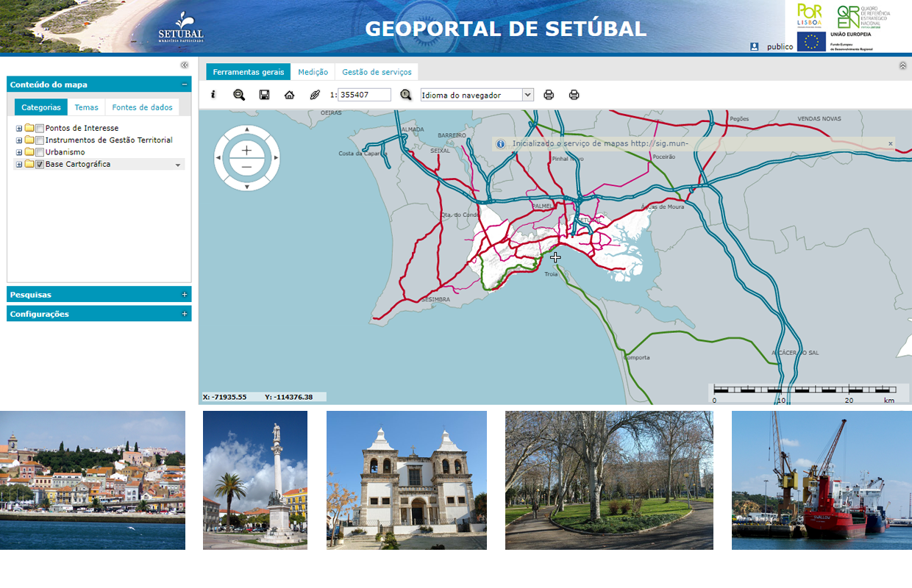Open the Temas tab
The image size is (912, 588).
[x=86, y=107]
